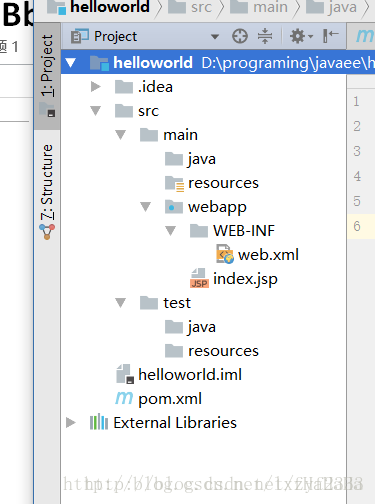Click java in the breadcrumb bar

(342, 7)
